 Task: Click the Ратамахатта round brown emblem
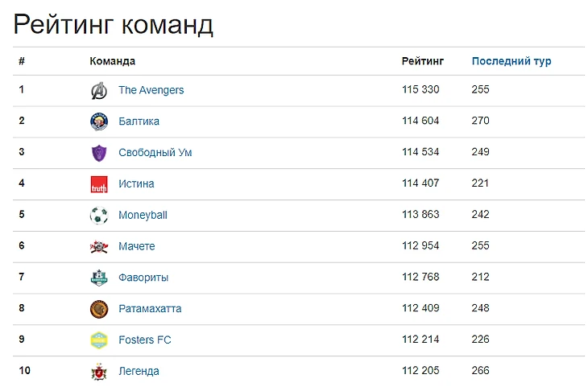point(99,309)
